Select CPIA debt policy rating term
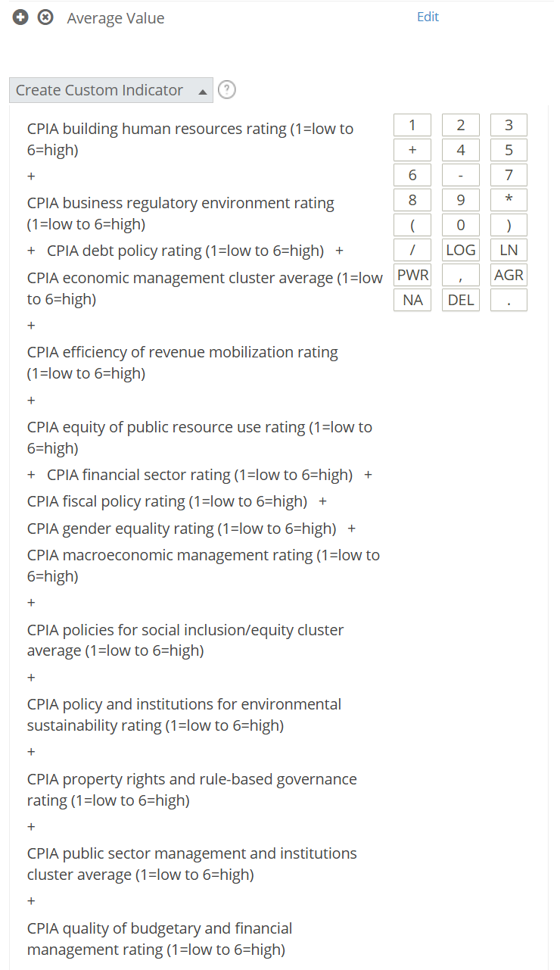The image size is (560, 970). pos(185,251)
